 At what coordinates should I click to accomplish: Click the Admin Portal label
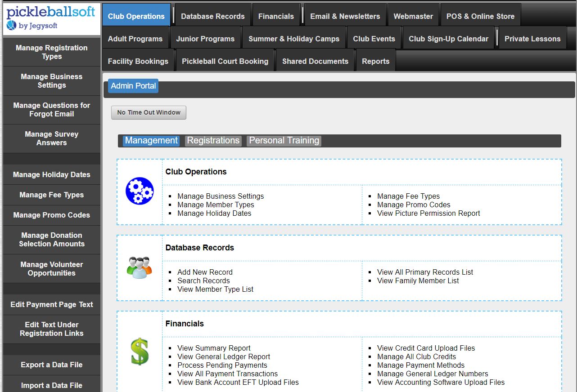tap(133, 86)
